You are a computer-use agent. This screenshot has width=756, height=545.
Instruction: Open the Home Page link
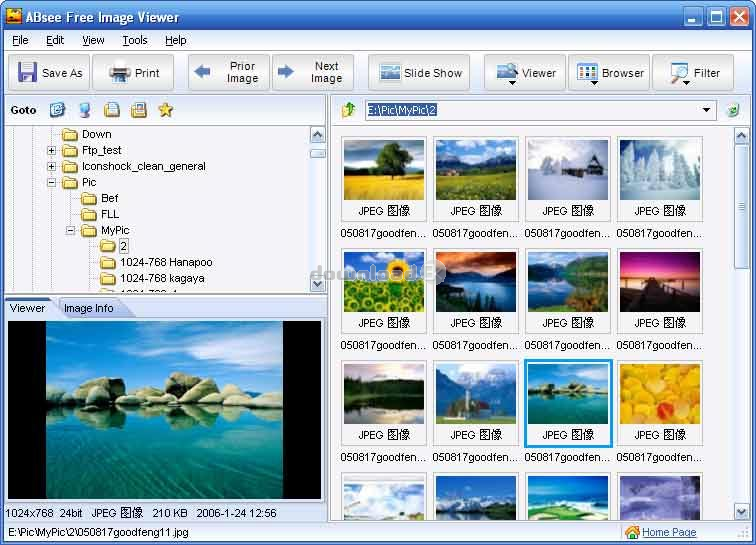coord(669,532)
